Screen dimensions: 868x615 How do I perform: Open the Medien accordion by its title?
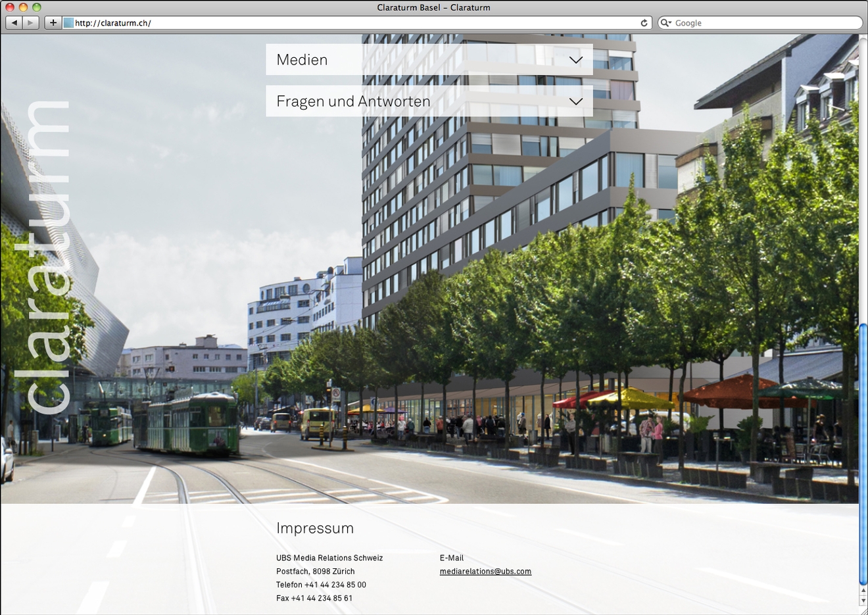click(x=302, y=60)
